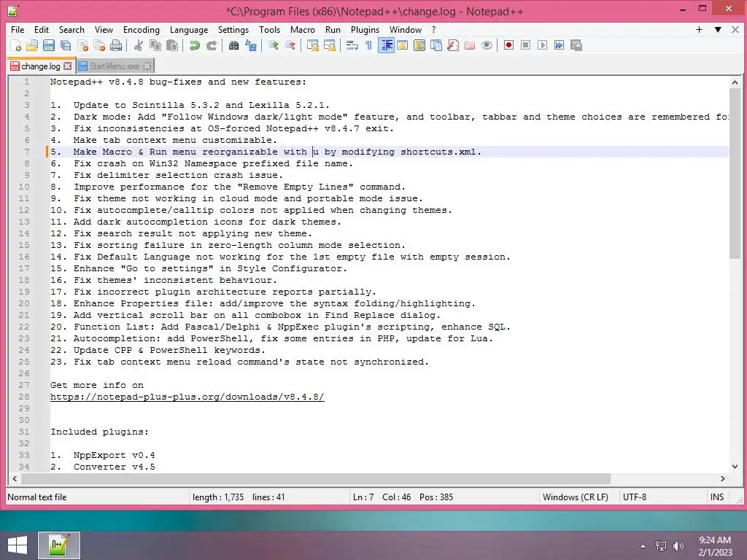Image resolution: width=747 pixels, height=560 pixels.
Task: Toggle INS insert mode in status bar
Action: pyautogui.click(x=717, y=497)
